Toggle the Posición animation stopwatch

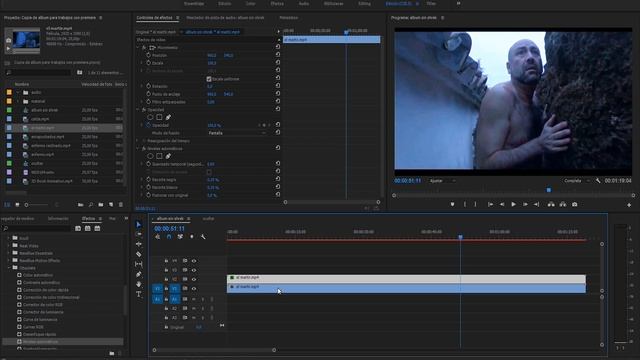tap(149, 55)
